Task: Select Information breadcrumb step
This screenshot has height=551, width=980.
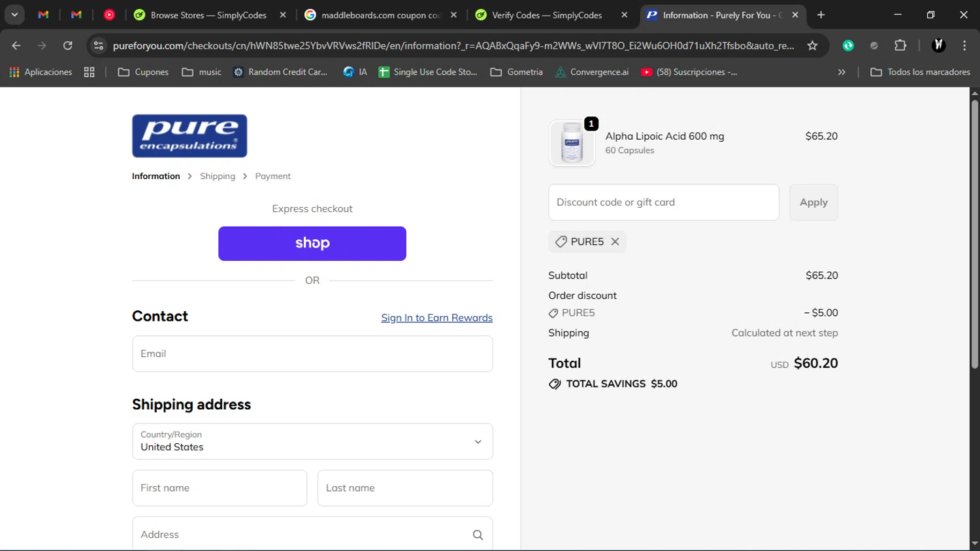Action: point(155,176)
